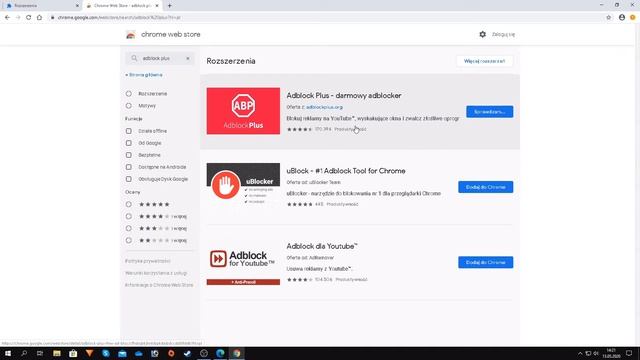Select the Rozszerzenia radio filter
Screen dimensions: 640x360
click(x=129, y=93)
